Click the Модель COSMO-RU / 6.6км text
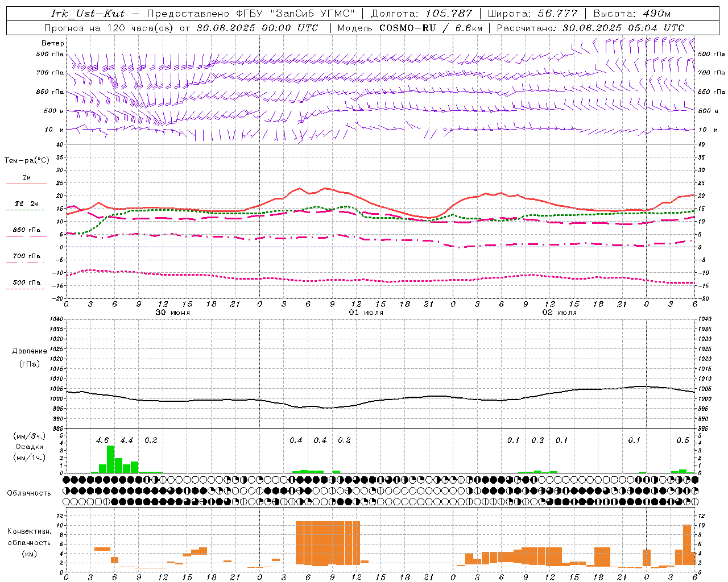Viewport: 728px width, 582px height. coord(410,28)
